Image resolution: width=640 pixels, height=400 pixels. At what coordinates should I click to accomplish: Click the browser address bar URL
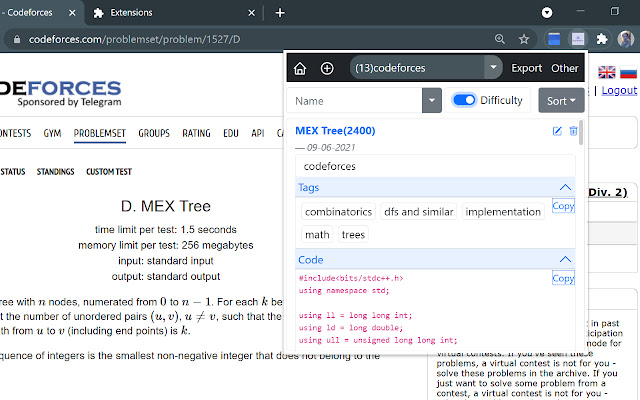point(134,39)
